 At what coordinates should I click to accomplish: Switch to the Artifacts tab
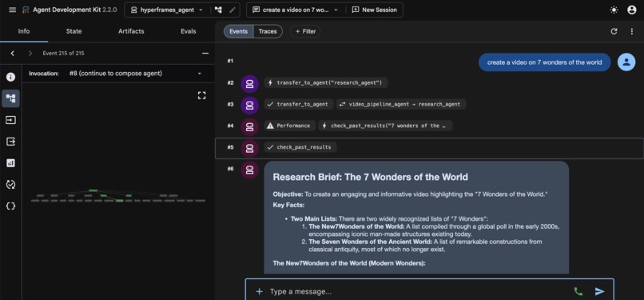(x=131, y=31)
